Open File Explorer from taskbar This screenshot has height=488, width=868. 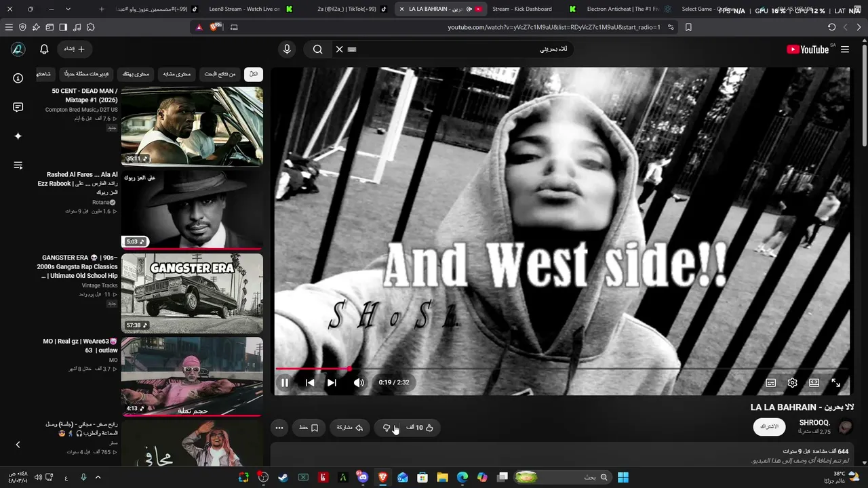[442, 477]
